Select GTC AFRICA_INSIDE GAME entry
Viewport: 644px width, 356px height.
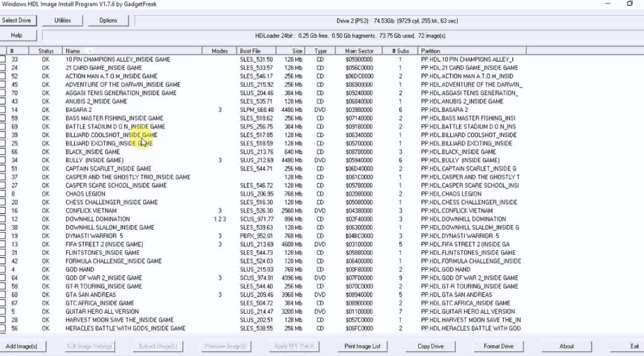tap(100, 303)
